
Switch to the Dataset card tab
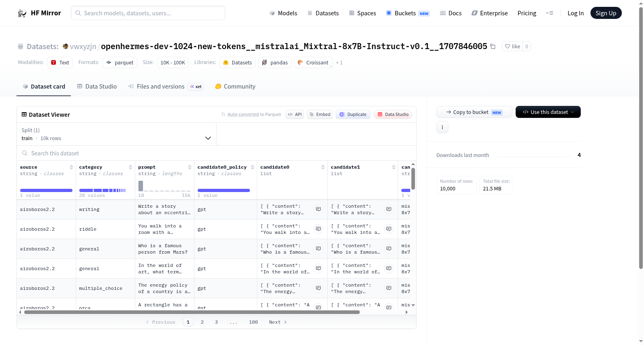pos(43,86)
